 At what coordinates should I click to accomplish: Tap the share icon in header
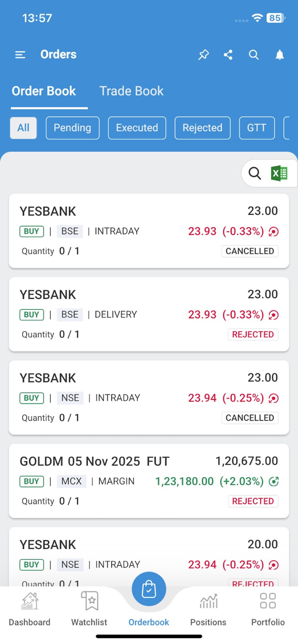228,55
